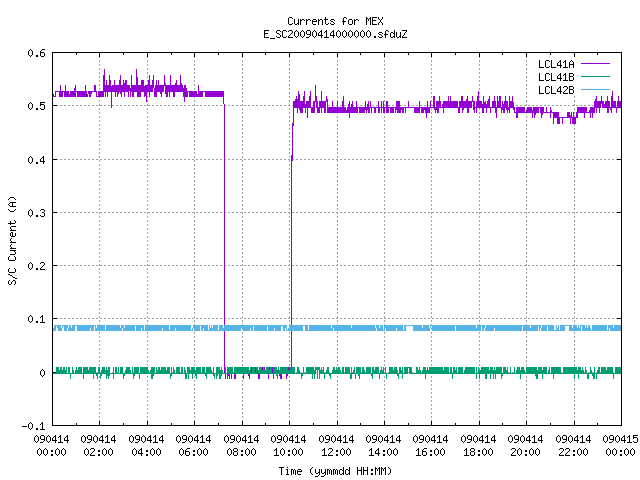The width and height of the screenshot is (640, 480).
Task: Click the x-axis tick label 090414 10:00
Action: pos(288,446)
